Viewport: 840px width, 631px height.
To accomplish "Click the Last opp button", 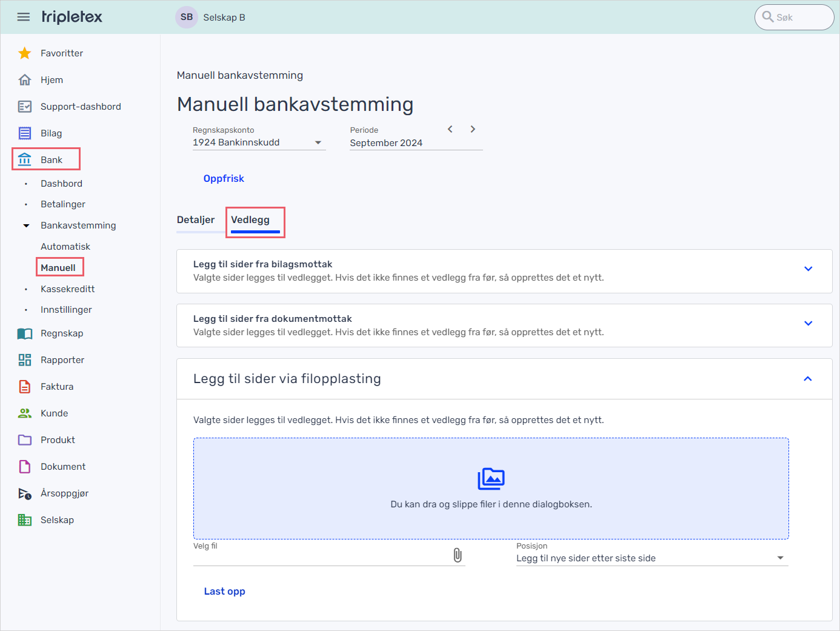I will [x=224, y=592].
